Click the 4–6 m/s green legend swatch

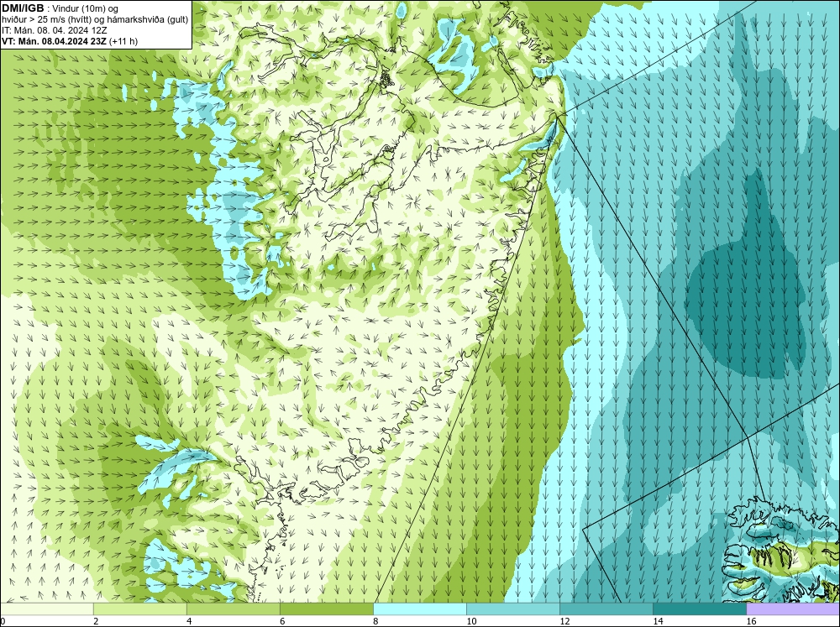click(x=233, y=609)
